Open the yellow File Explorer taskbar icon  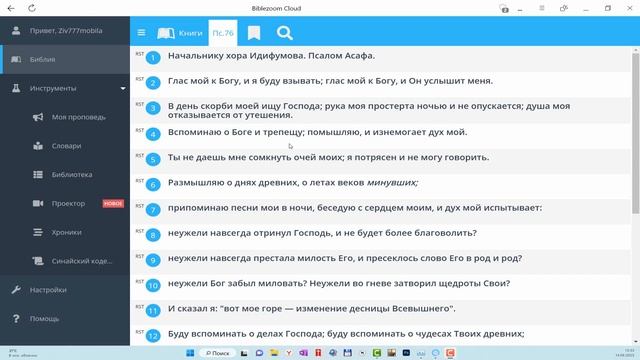[x=274, y=353]
